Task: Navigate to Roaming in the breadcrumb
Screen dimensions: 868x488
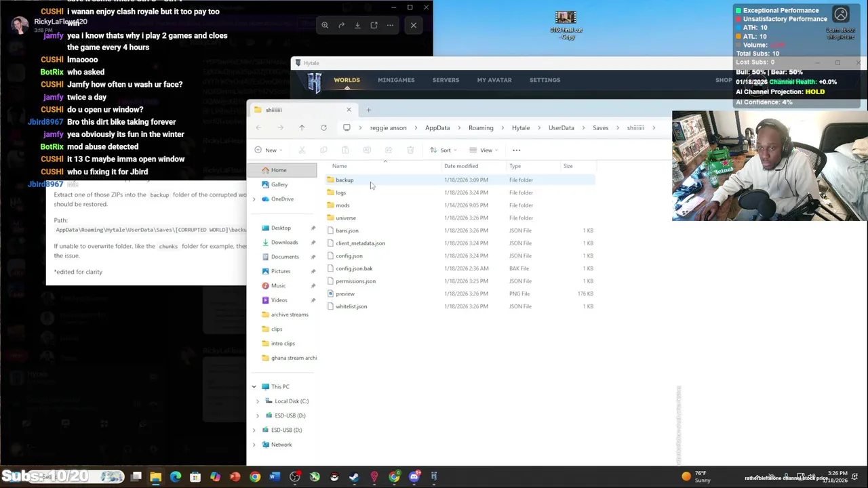Action: pyautogui.click(x=481, y=127)
